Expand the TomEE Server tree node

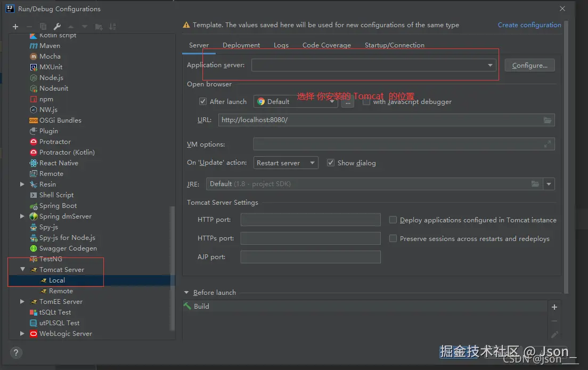(x=22, y=302)
